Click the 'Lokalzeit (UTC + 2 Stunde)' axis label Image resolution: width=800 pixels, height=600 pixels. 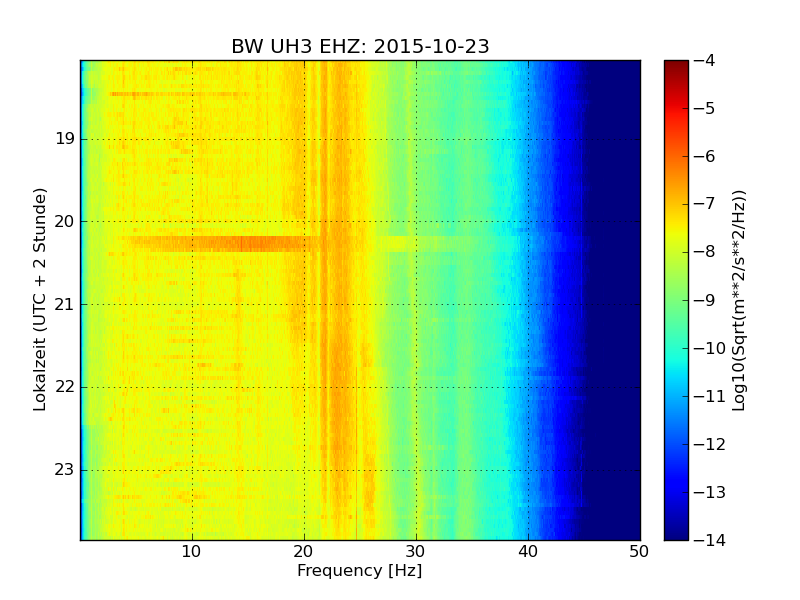tap(39, 300)
